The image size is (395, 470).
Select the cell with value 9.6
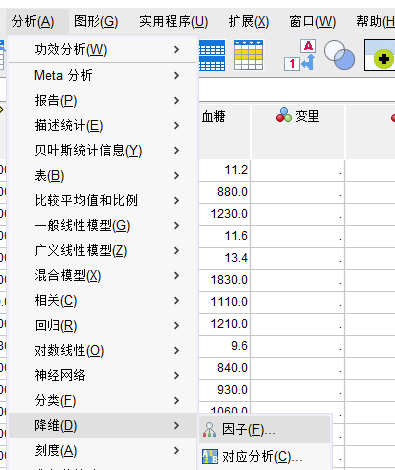225,346
